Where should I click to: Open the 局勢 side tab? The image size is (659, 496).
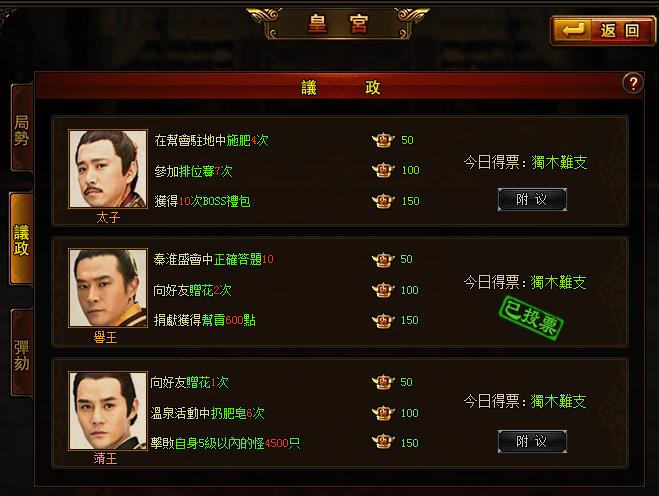22,128
